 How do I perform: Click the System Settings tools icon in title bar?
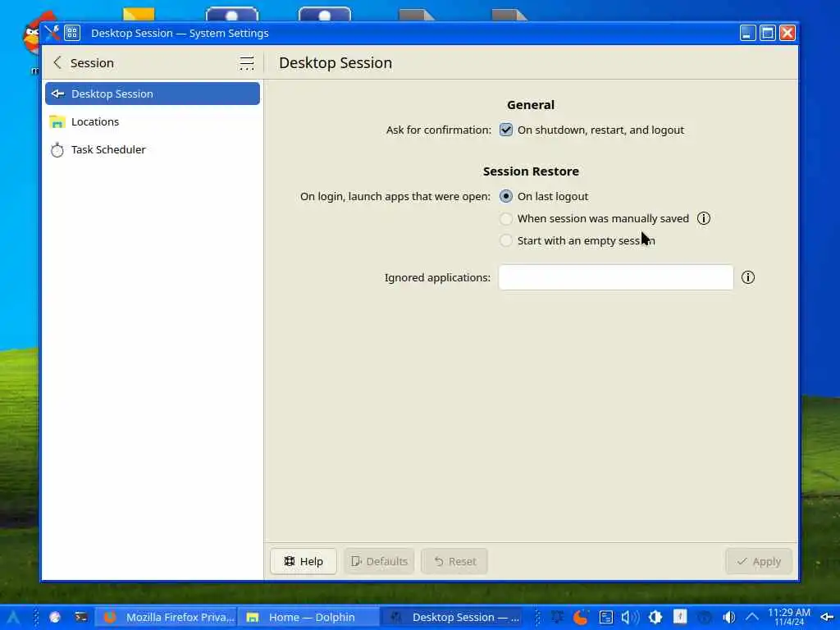point(52,33)
